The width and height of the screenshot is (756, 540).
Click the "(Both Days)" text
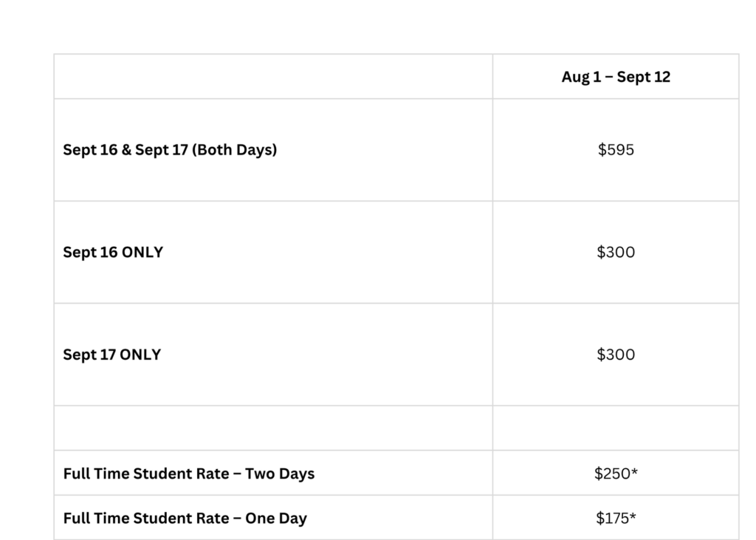point(234,150)
